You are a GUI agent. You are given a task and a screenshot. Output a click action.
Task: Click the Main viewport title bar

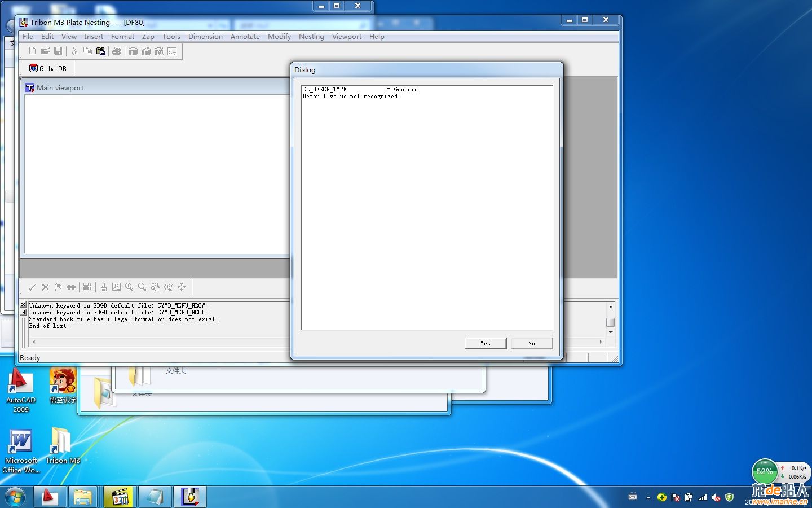click(156, 87)
